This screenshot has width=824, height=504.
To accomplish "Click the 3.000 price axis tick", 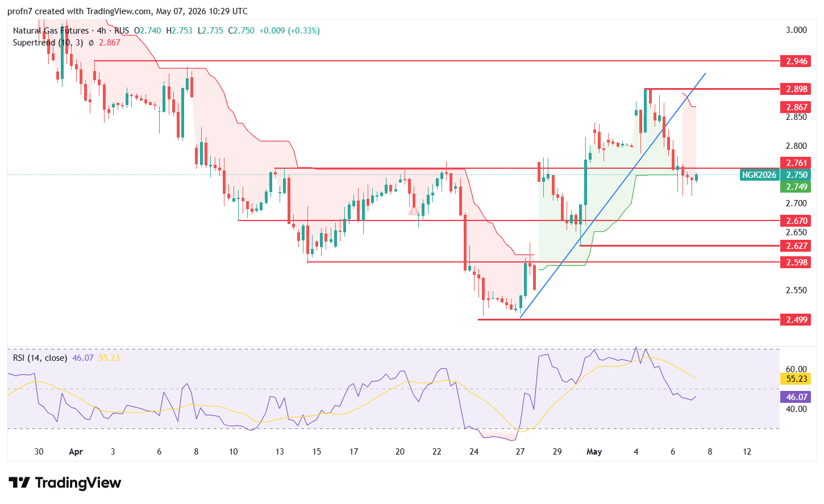I will (796, 30).
